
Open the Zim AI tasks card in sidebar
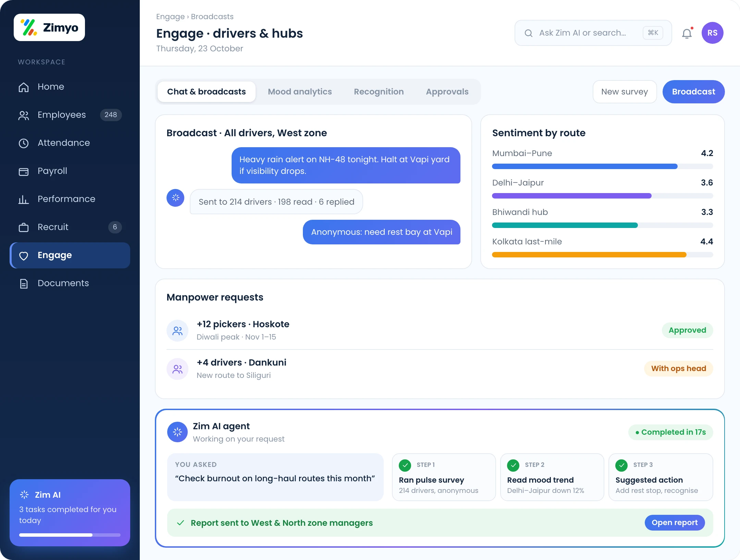tap(70, 513)
